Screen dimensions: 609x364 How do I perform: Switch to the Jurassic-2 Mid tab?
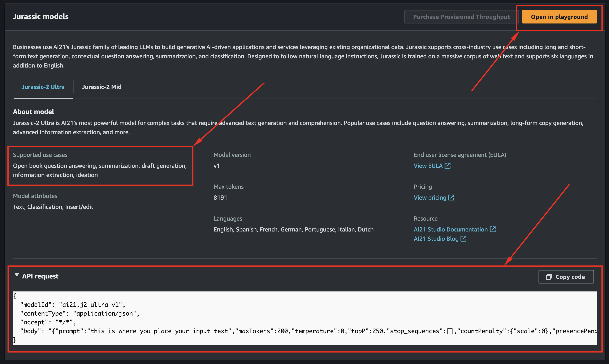coord(102,87)
